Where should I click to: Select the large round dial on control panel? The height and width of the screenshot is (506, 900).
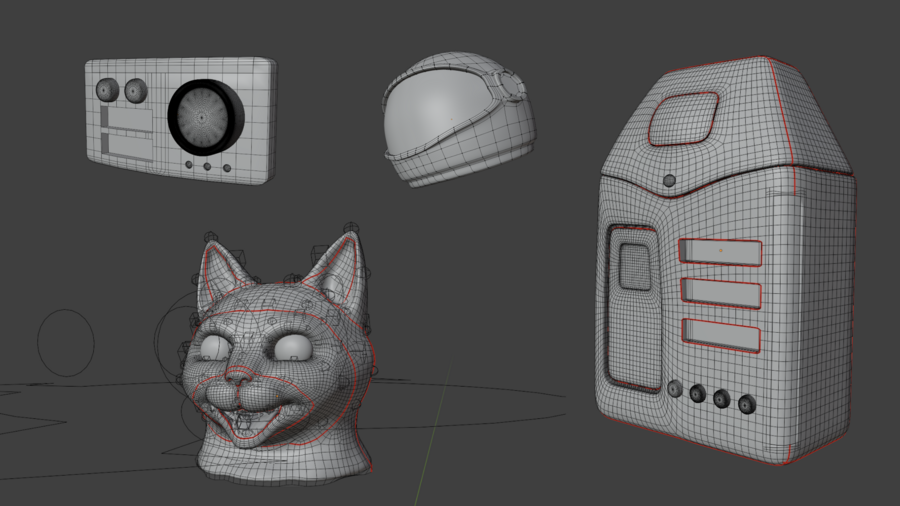click(x=205, y=118)
